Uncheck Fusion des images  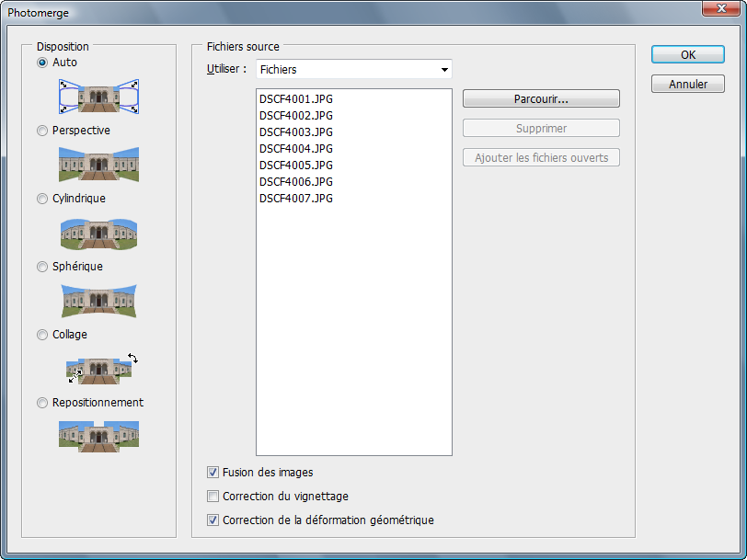tap(213, 473)
